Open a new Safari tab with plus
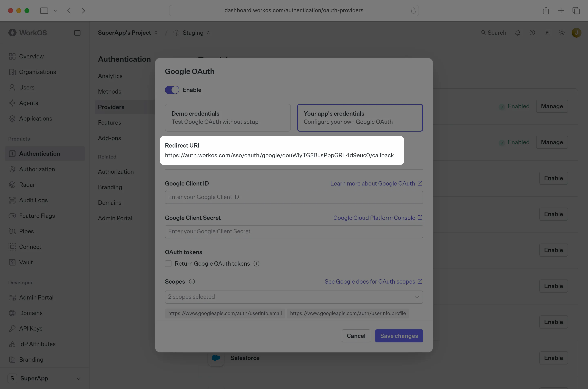This screenshot has width=588, height=389. point(561,11)
